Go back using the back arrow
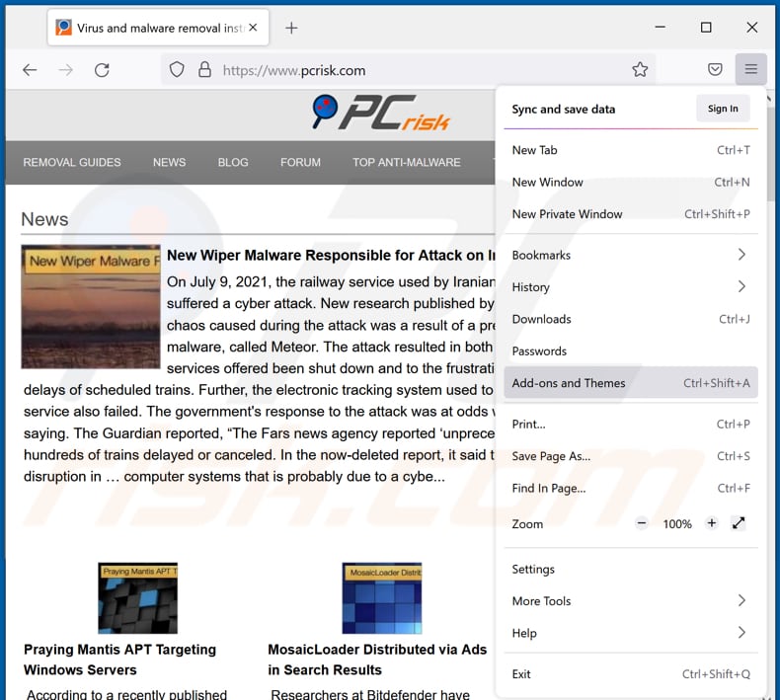Screen dimensions: 780x700 [x=30, y=70]
